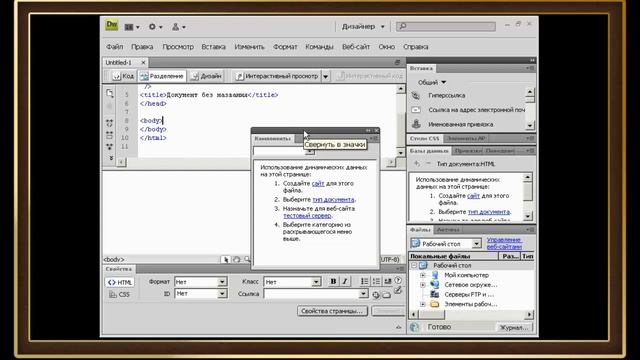Click the collapse full tag icon in coding toolbar

[109, 122]
